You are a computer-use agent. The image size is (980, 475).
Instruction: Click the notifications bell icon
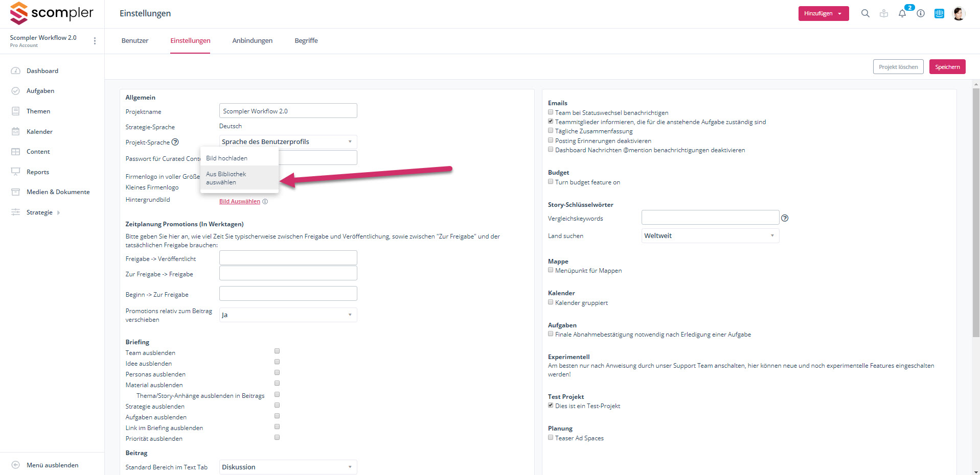click(902, 14)
